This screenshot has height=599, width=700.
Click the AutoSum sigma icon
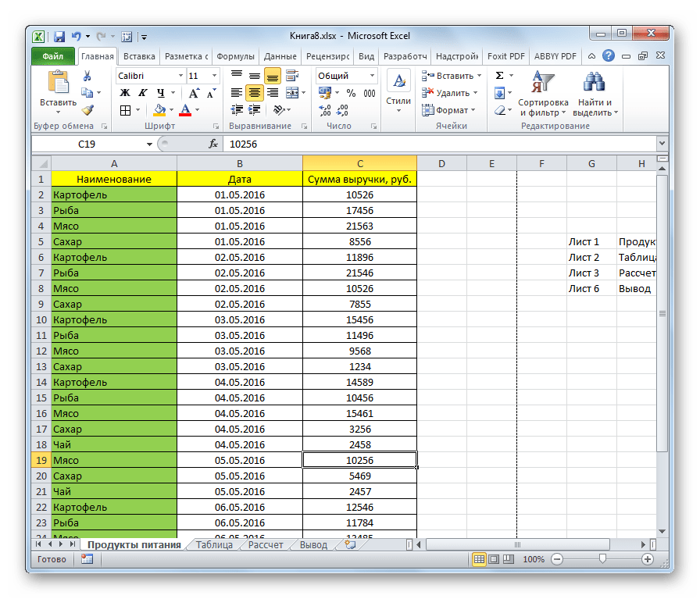point(499,76)
